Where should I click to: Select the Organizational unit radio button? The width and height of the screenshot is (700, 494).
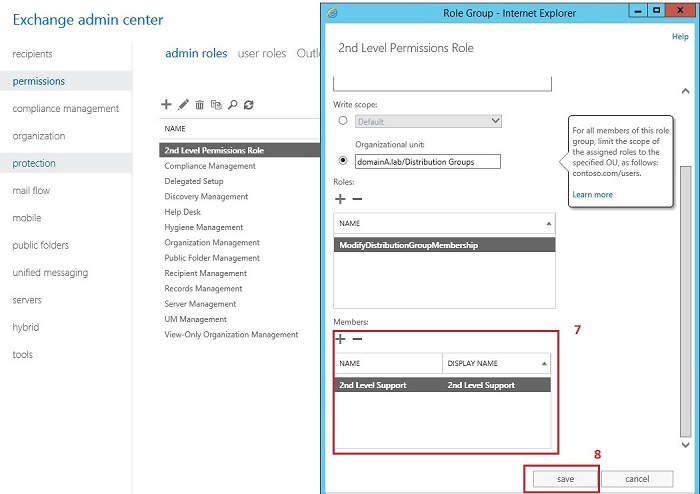(x=343, y=160)
